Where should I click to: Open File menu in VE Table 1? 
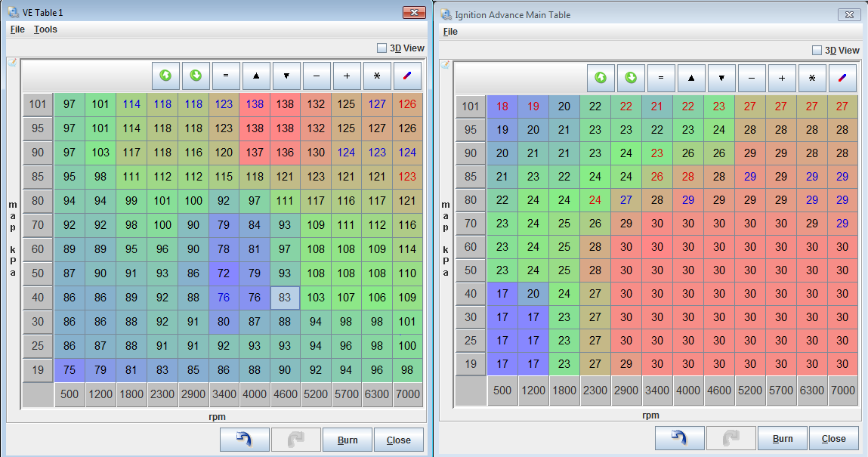click(x=17, y=29)
